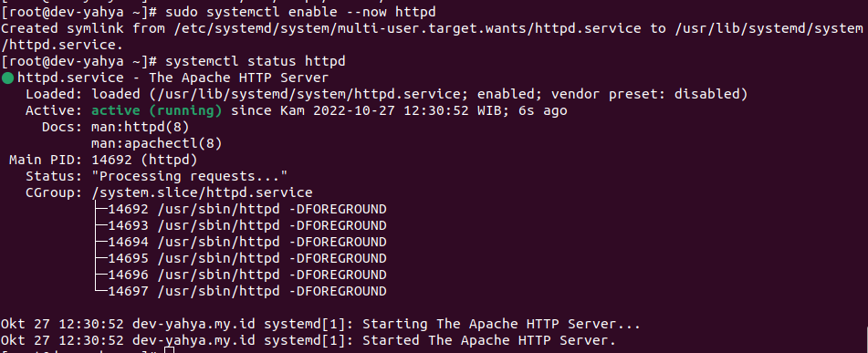Select process 14696 in the CGroup tree

pos(247,275)
